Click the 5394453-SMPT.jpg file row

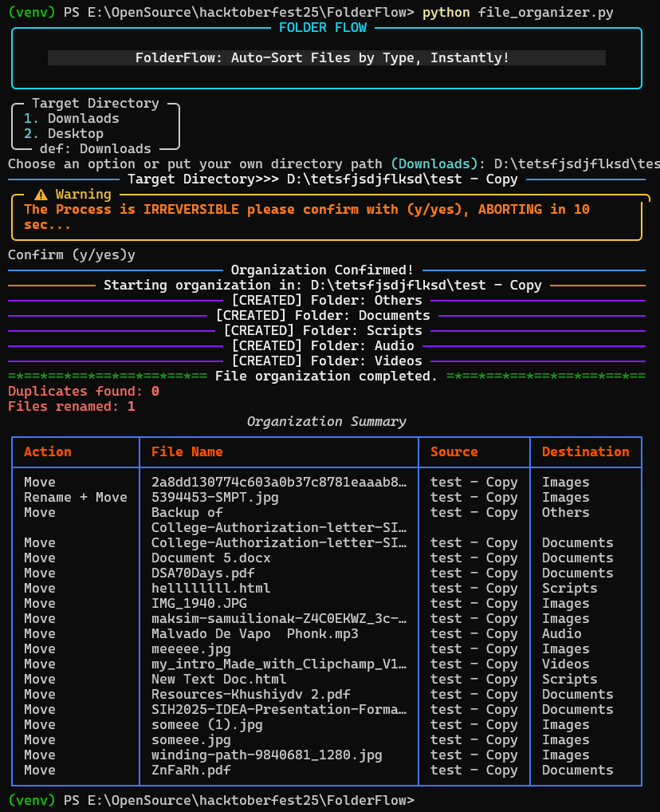(327, 497)
